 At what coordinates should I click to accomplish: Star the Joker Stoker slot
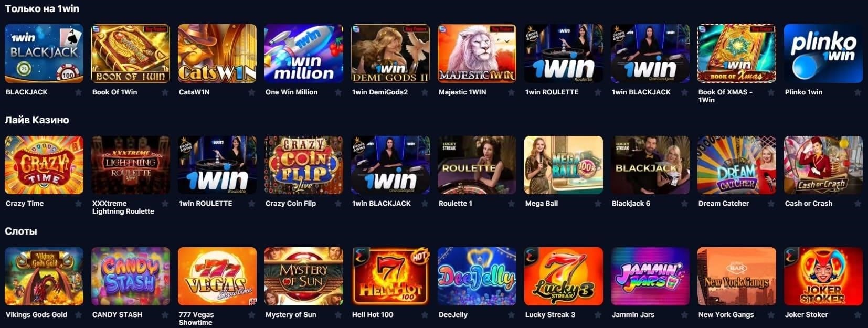point(858,315)
